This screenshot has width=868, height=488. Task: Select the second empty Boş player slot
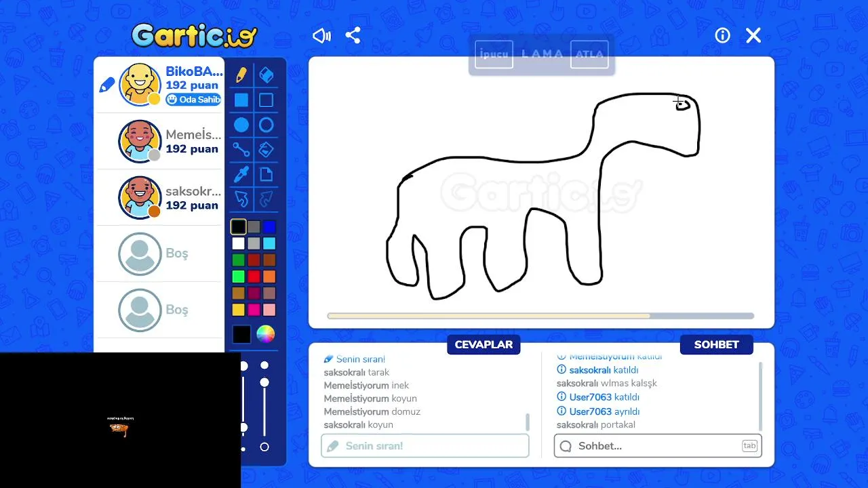click(x=158, y=310)
